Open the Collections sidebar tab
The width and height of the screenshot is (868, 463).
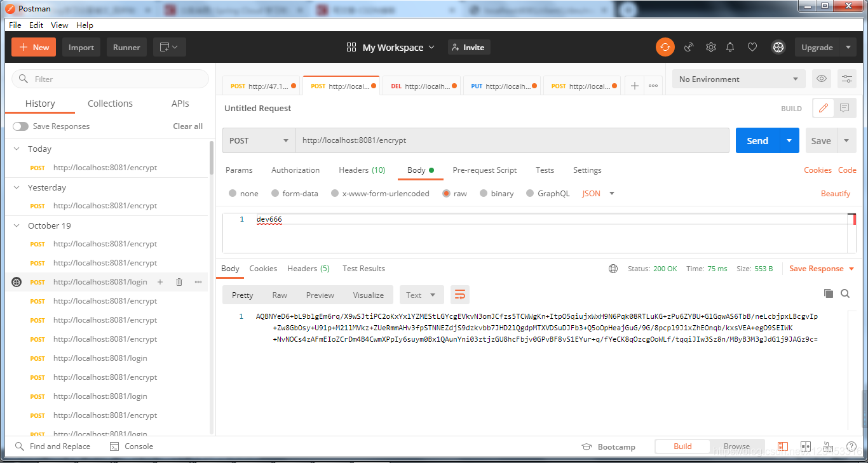(x=110, y=104)
